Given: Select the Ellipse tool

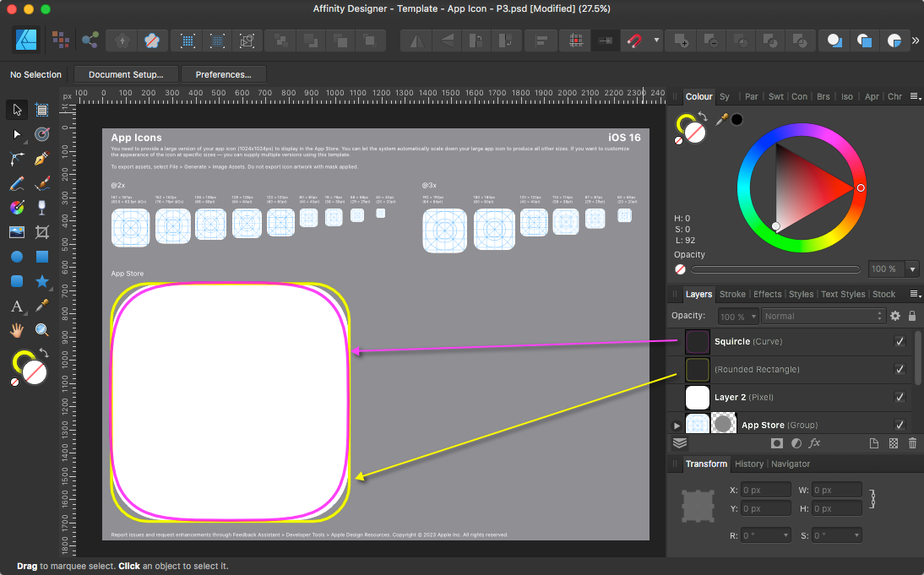Looking at the screenshot, I should point(17,257).
